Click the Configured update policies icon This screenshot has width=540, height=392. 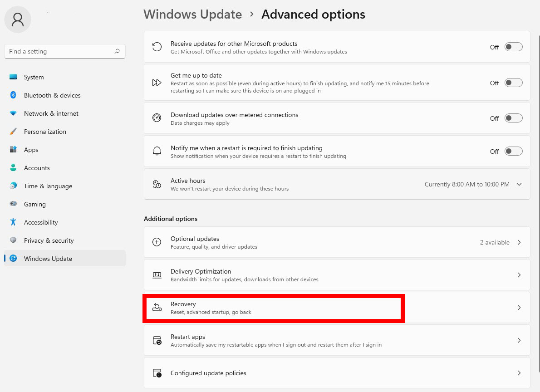pyautogui.click(x=157, y=373)
